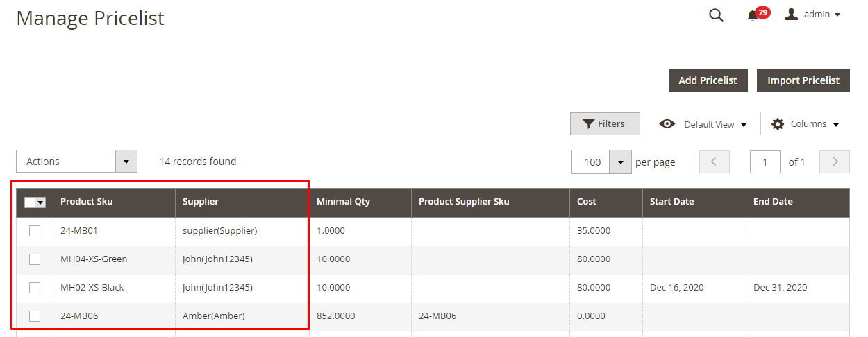Screen dimensions: 868x337
Task: Click the Import Pricelist button
Action: click(803, 80)
